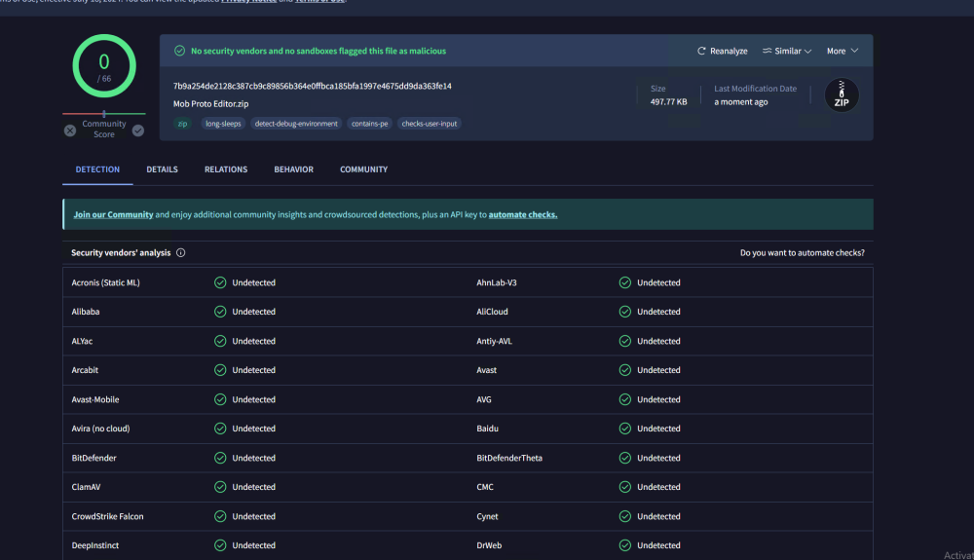Click the CMC undetected check icon
974x560 pixels.
point(625,487)
